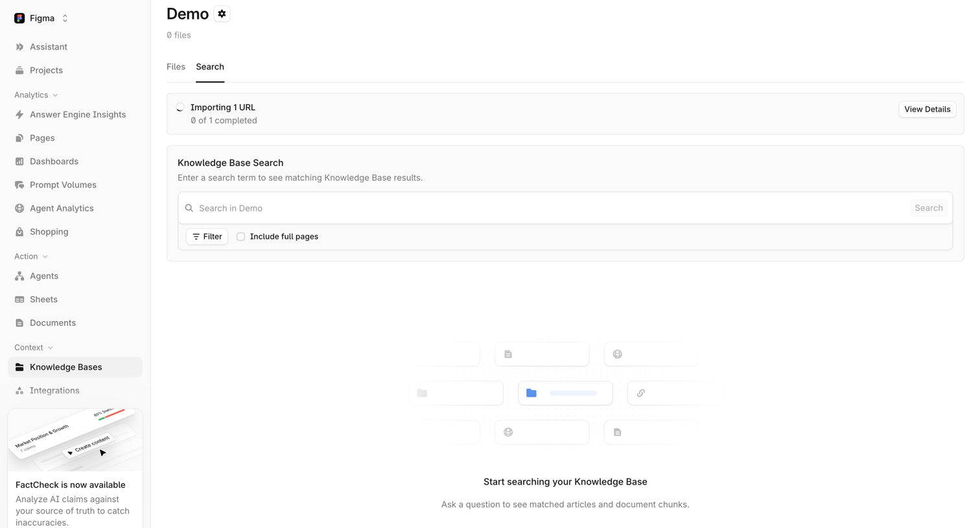Click the Prompt Volumes icon
Image resolution: width=980 pixels, height=528 pixels.
click(19, 185)
